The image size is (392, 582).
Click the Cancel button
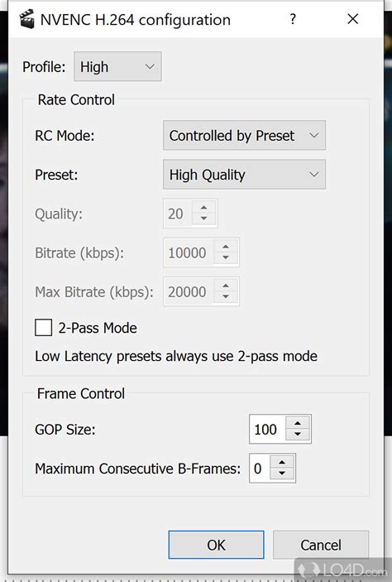click(321, 545)
